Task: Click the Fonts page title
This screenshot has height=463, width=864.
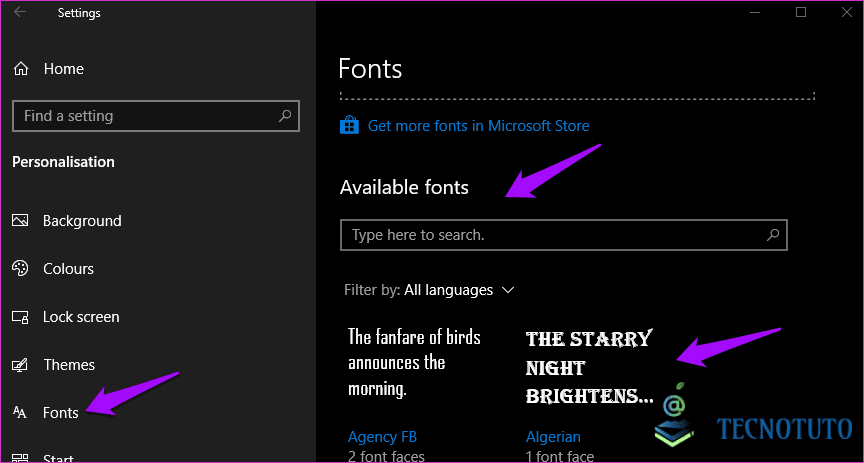Action: (x=370, y=69)
